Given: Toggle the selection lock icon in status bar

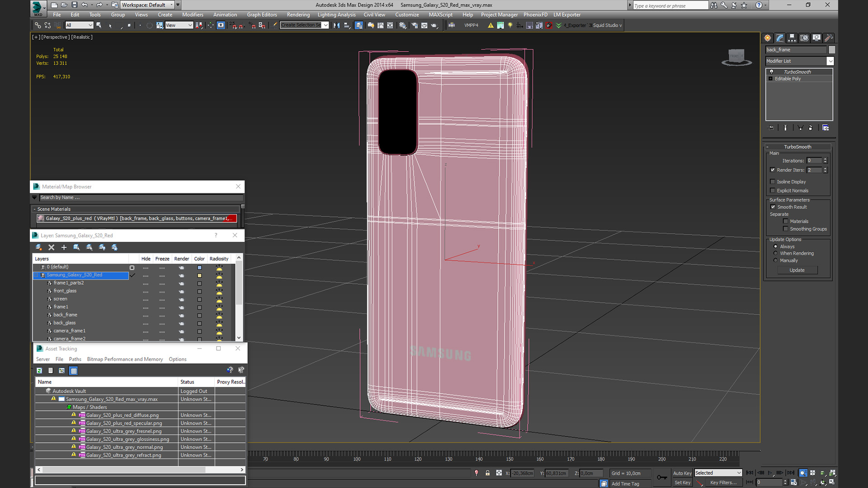Looking at the screenshot, I should [x=487, y=473].
